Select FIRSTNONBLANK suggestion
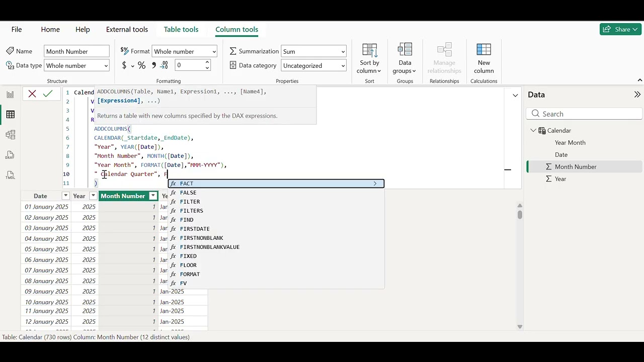Viewport: 644px width, 362px height. point(276,238)
